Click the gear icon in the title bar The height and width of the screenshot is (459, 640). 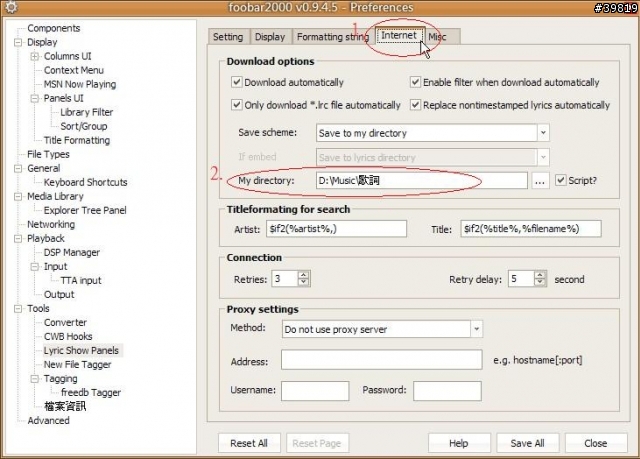coord(11,7)
